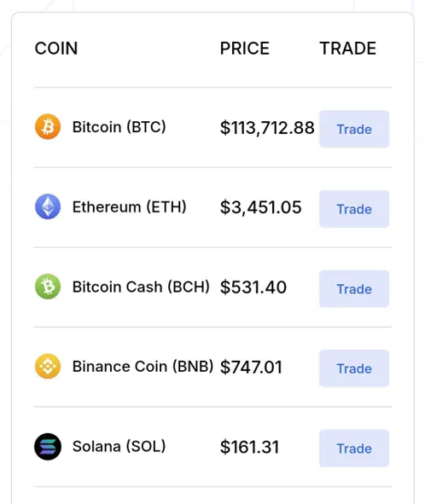Screen dimensions: 425x504
Task: Click the Bitcoin price $113,712.88
Action: (x=267, y=128)
